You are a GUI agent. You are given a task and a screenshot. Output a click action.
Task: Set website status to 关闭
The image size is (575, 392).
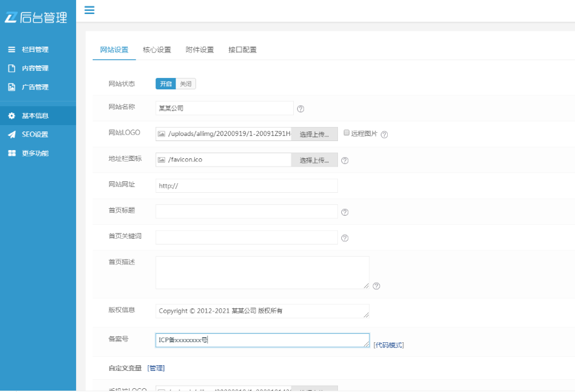185,84
